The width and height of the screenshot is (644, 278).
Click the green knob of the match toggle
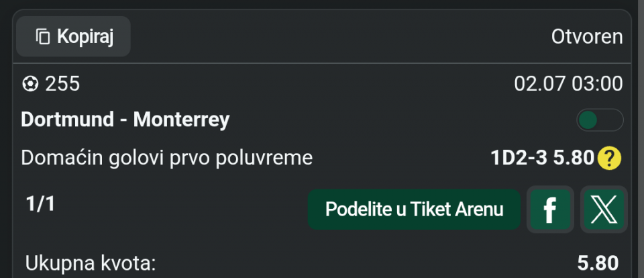coord(589,120)
